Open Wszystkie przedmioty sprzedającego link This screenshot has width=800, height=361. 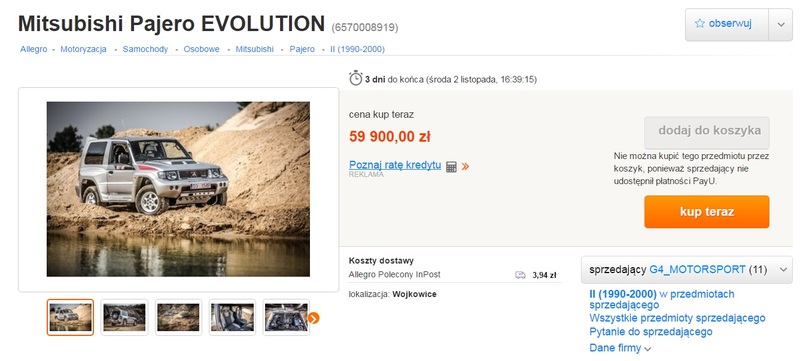coord(677,318)
